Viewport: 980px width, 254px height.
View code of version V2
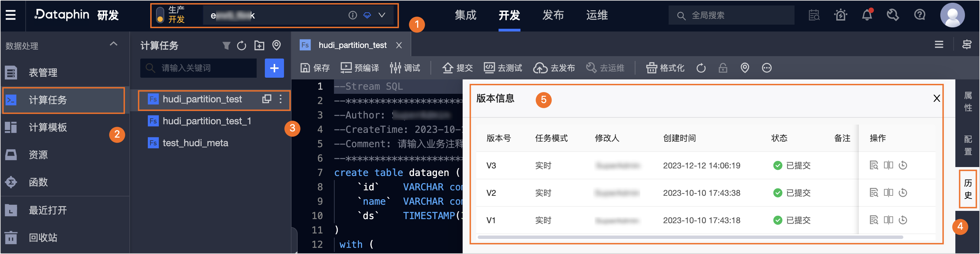click(x=874, y=193)
